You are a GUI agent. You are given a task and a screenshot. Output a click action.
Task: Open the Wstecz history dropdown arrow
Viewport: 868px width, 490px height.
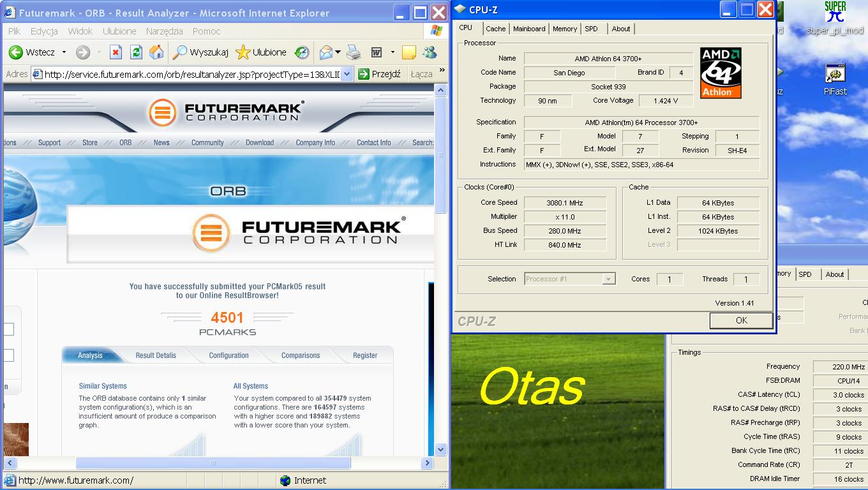click(x=64, y=52)
